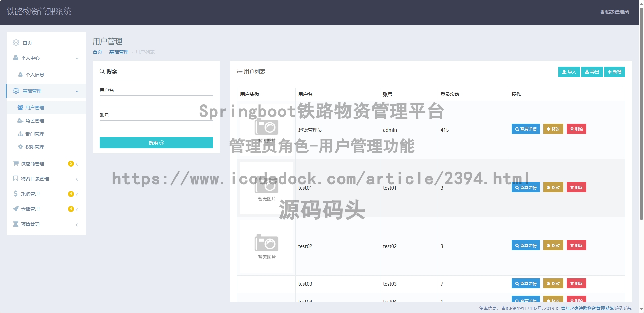The width and height of the screenshot is (644, 313).
Task: Click test01 avatar placeholder image
Action: 266,188
